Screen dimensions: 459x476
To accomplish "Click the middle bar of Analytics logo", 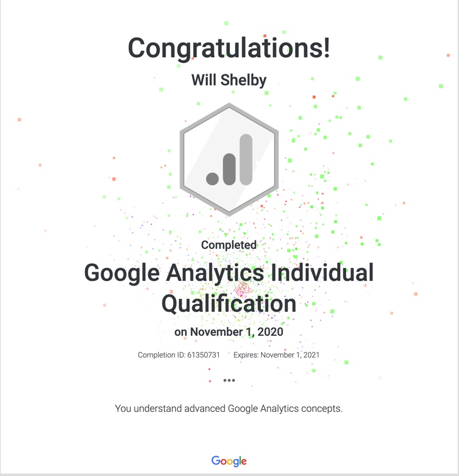I will tap(229, 169).
